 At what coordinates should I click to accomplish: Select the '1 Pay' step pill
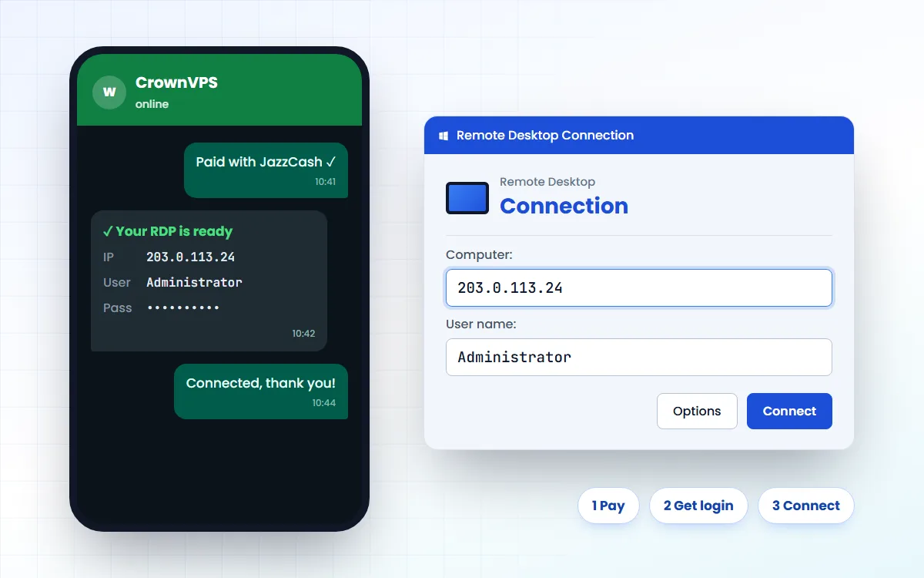(x=608, y=506)
